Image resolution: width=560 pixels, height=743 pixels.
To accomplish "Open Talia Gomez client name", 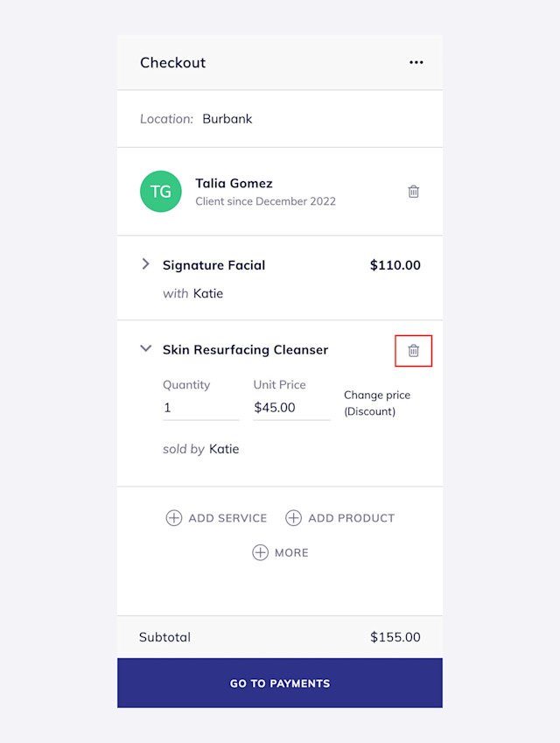I will pos(234,184).
